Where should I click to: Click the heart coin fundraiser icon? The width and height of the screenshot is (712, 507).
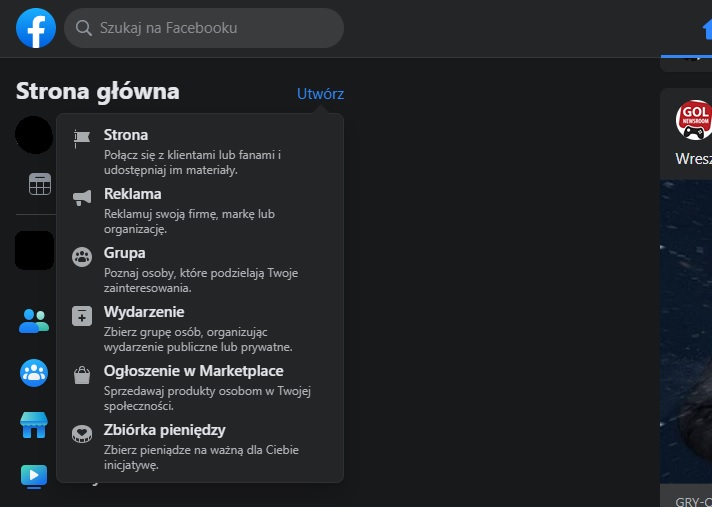(82, 434)
